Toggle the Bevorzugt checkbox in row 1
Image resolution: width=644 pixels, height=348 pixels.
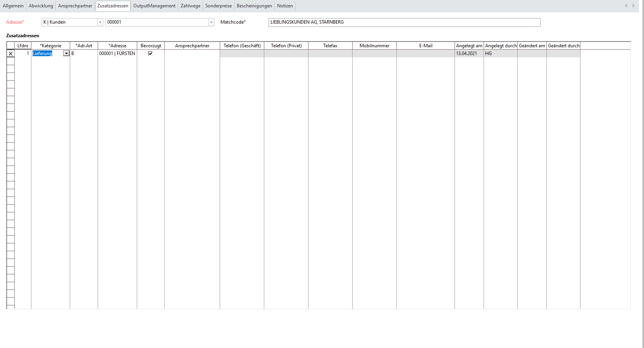click(150, 53)
